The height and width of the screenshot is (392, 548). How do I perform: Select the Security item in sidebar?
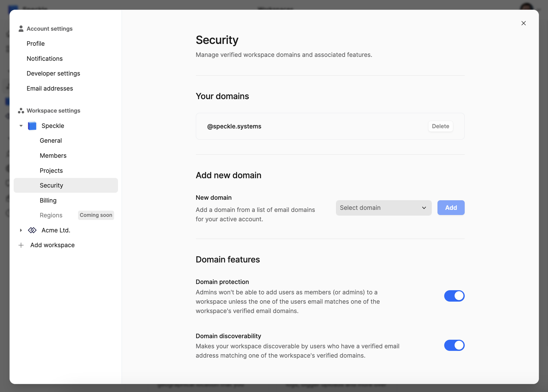click(x=66, y=185)
